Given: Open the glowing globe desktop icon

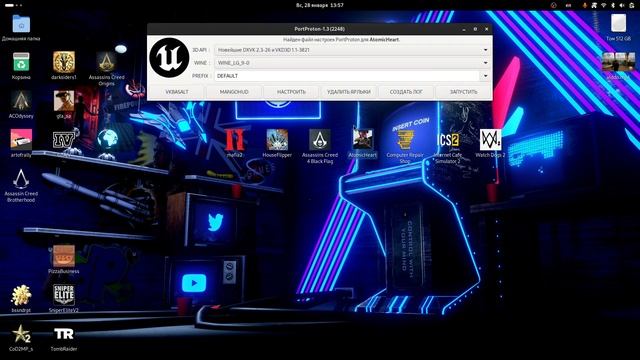Looking at the screenshot, I should click(x=107, y=139).
